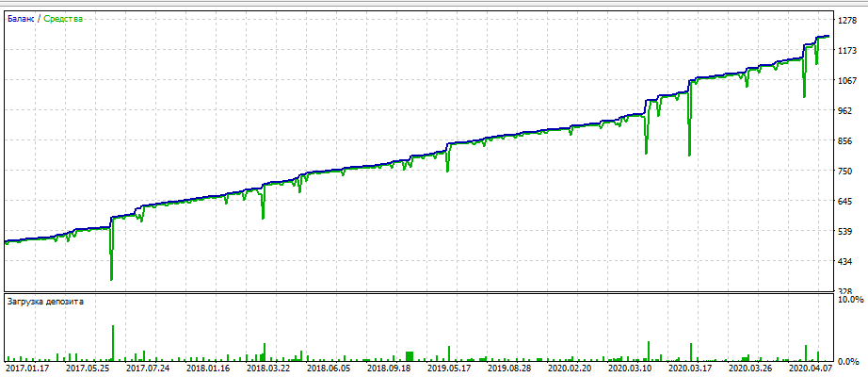Click the 2017.05.25 date label

pyautogui.click(x=86, y=368)
